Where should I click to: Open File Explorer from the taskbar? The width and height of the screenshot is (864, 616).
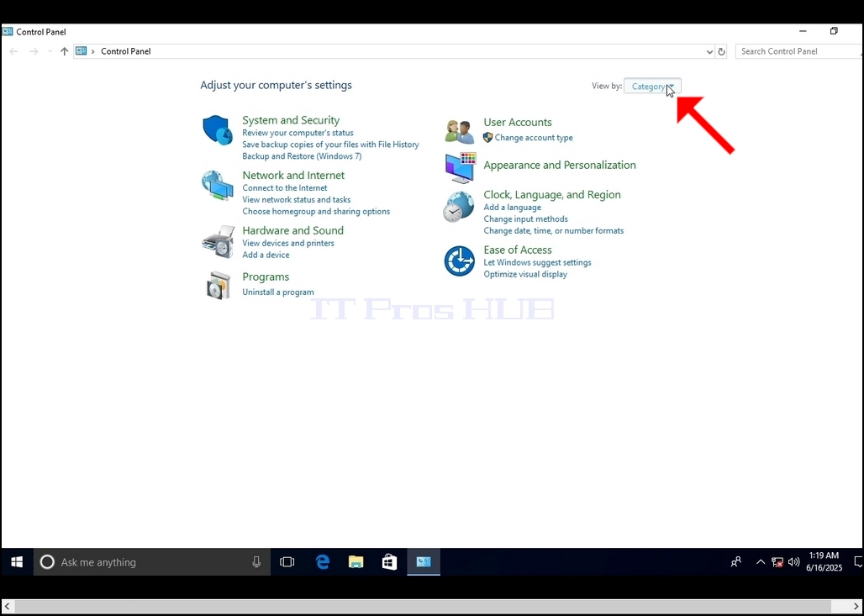(x=356, y=562)
